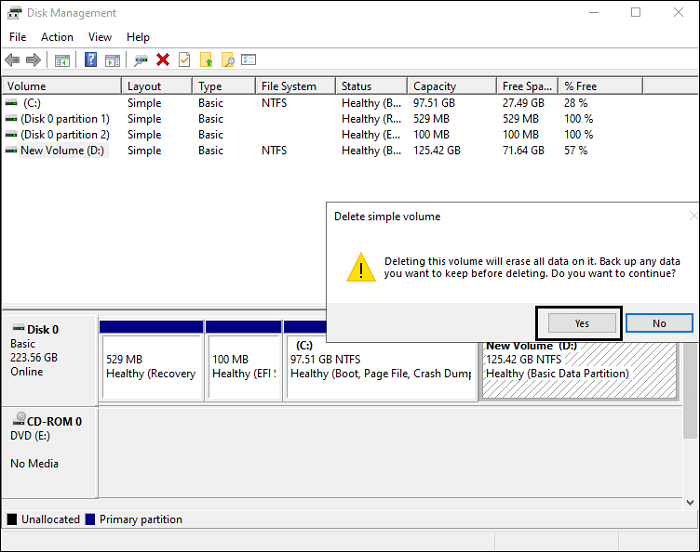
Task: Select the 97.51 GB NTFS (C:) partition block
Action: pyautogui.click(x=380, y=366)
